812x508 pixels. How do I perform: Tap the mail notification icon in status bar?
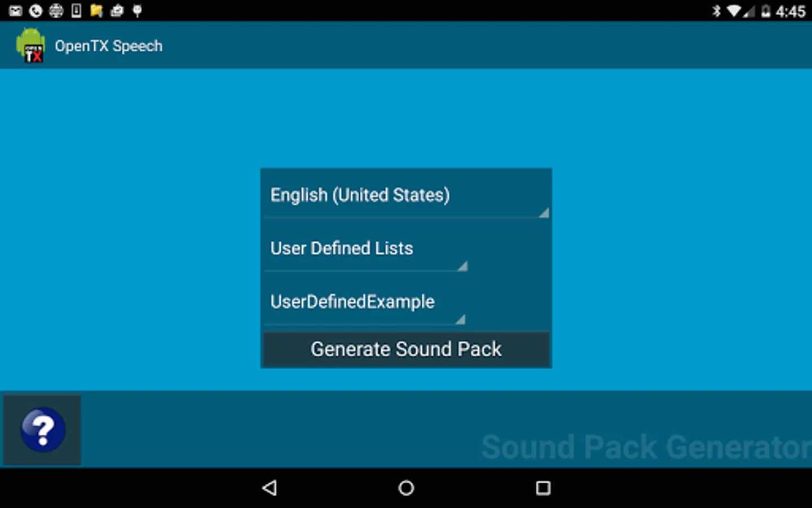pos(15,11)
